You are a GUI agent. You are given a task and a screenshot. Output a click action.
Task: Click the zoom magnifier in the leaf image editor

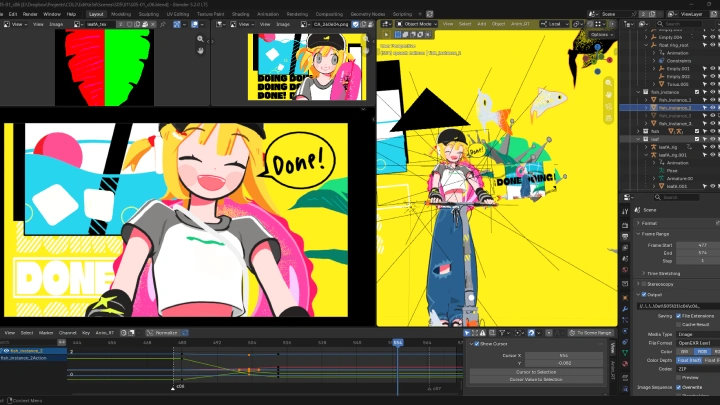coord(200,39)
